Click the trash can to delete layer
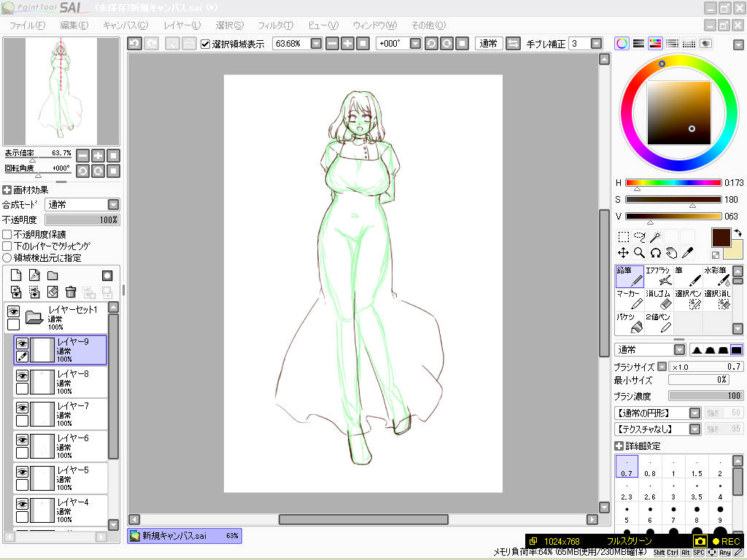 pyautogui.click(x=71, y=292)
